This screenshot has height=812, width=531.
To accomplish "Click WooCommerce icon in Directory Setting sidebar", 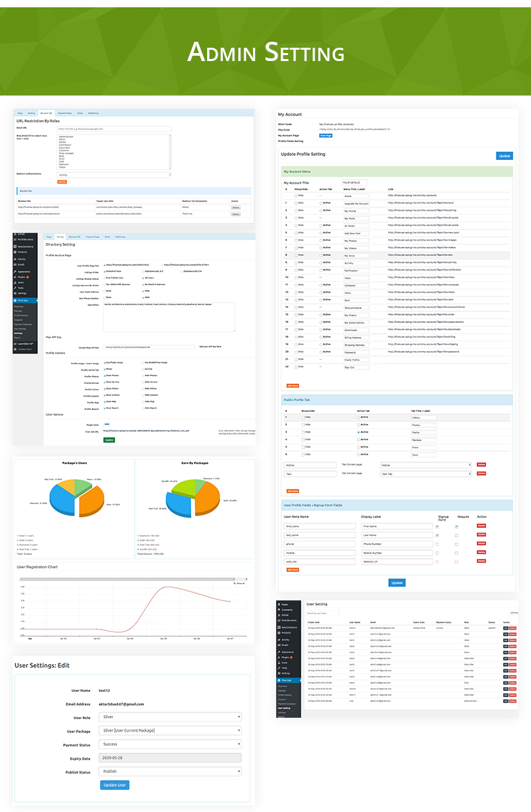I will click(15, 246).
